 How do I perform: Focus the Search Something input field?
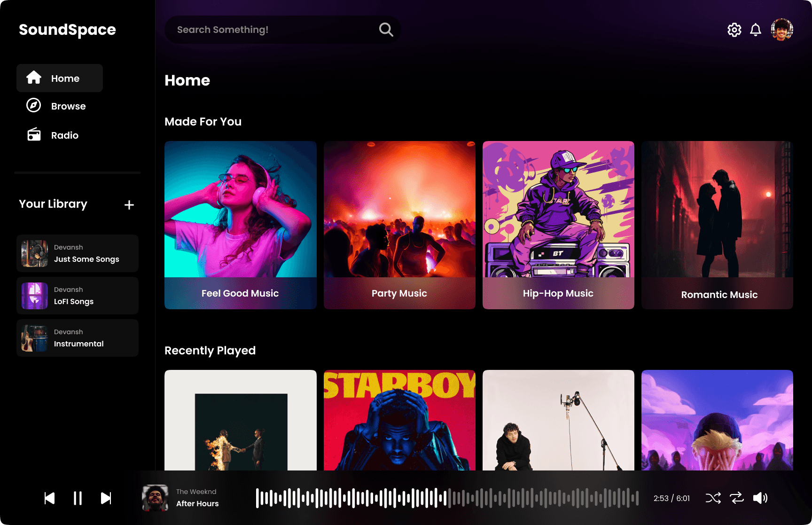[x=283, y=30]
